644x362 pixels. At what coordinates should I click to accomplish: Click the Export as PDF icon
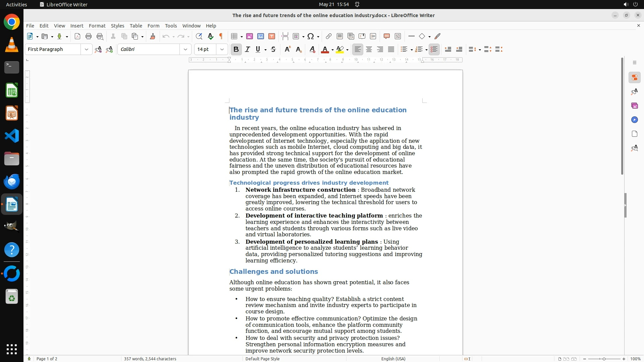pyautogui.click(x=77, y=36)
